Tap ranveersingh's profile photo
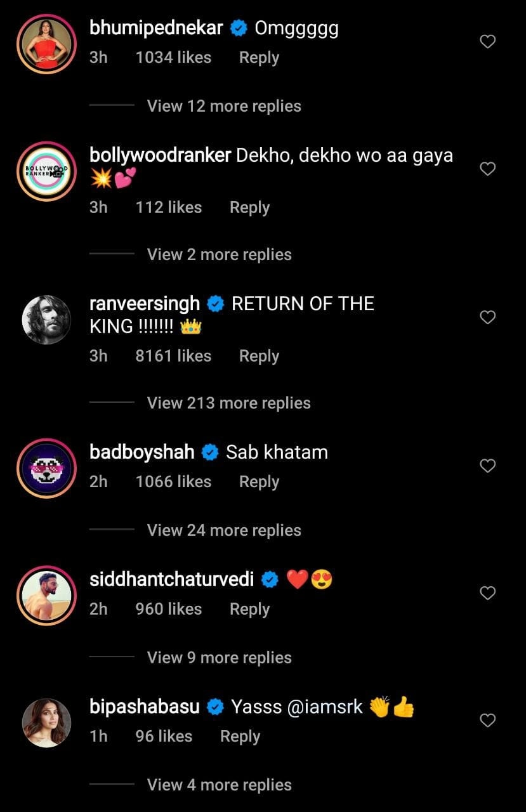This screenshot has height=812, width=526. point(46,320)
